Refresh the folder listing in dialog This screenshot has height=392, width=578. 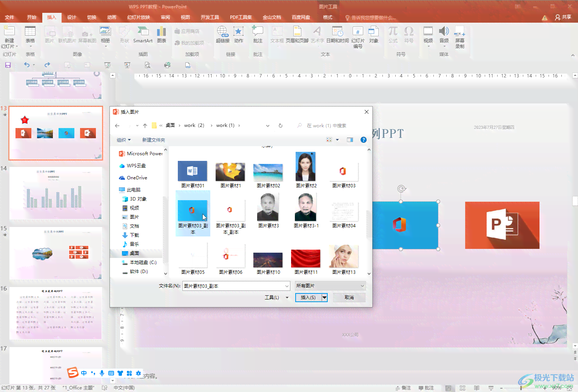281,126
